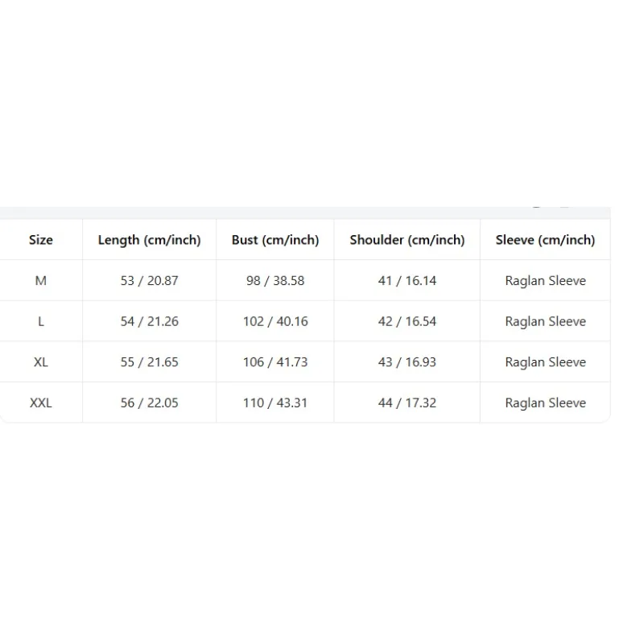Select shoulder value 44 / 17.32
Screen dimensions: 644x644
pos(407,402)
